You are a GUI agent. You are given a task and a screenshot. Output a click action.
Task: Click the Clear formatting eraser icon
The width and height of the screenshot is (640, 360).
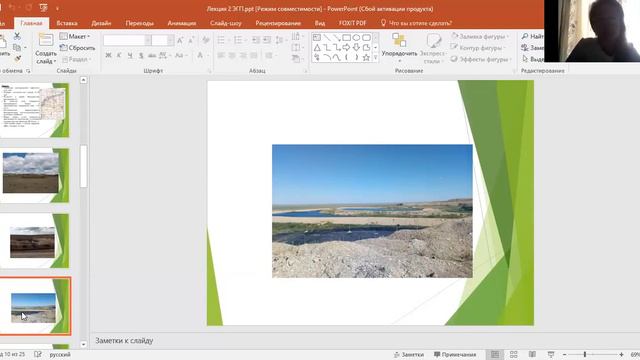[x=206, y=40]
